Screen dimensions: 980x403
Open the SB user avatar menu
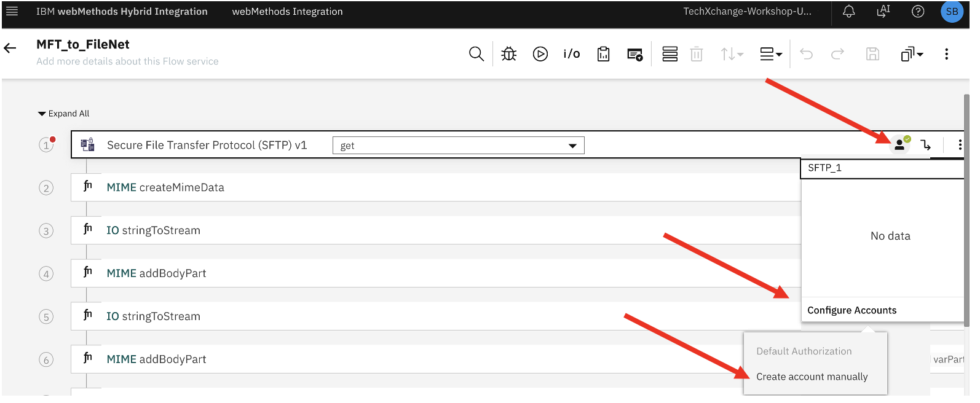point(952,12)
